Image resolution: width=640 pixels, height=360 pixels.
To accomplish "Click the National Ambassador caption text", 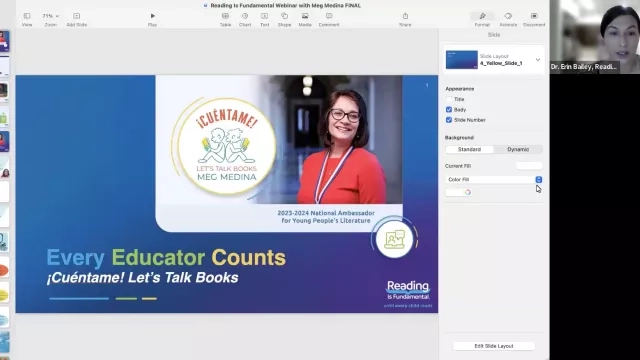I will coord(326,217).
